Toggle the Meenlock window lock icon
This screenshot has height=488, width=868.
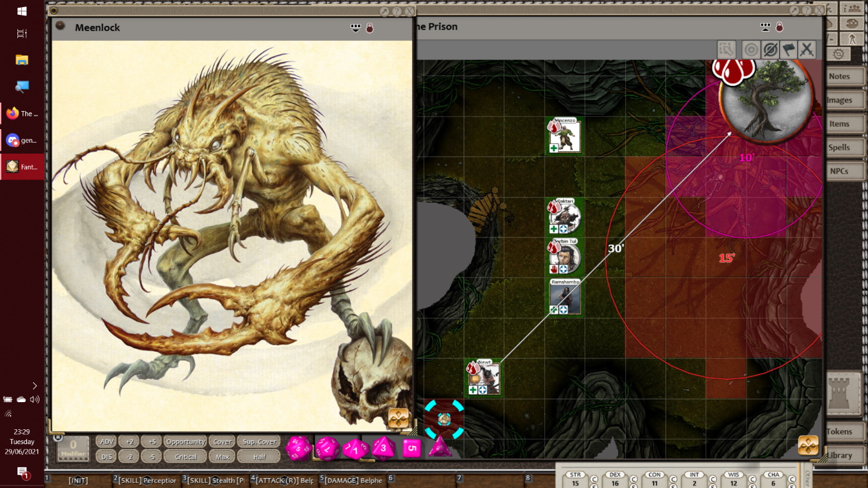369,28
